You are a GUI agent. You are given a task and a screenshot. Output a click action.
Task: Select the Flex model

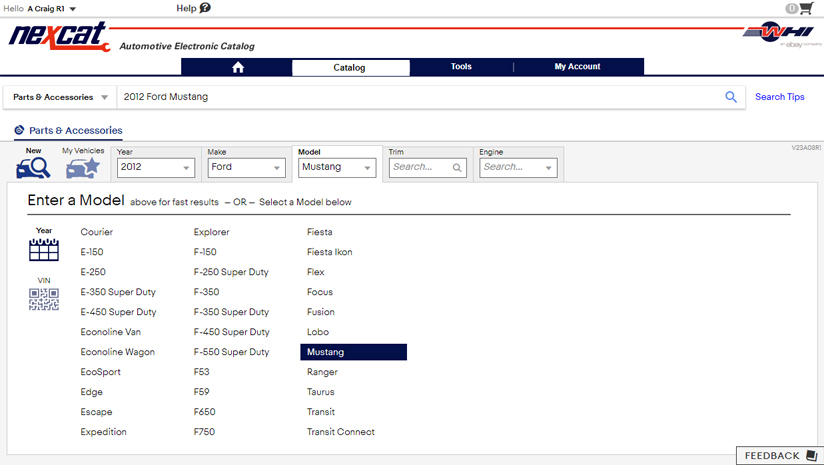316,272
